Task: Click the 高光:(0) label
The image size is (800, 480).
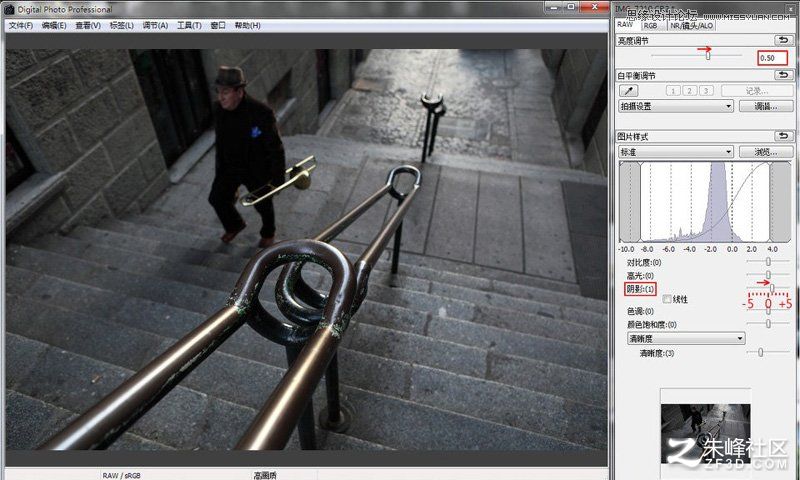Action: (640, 275)
